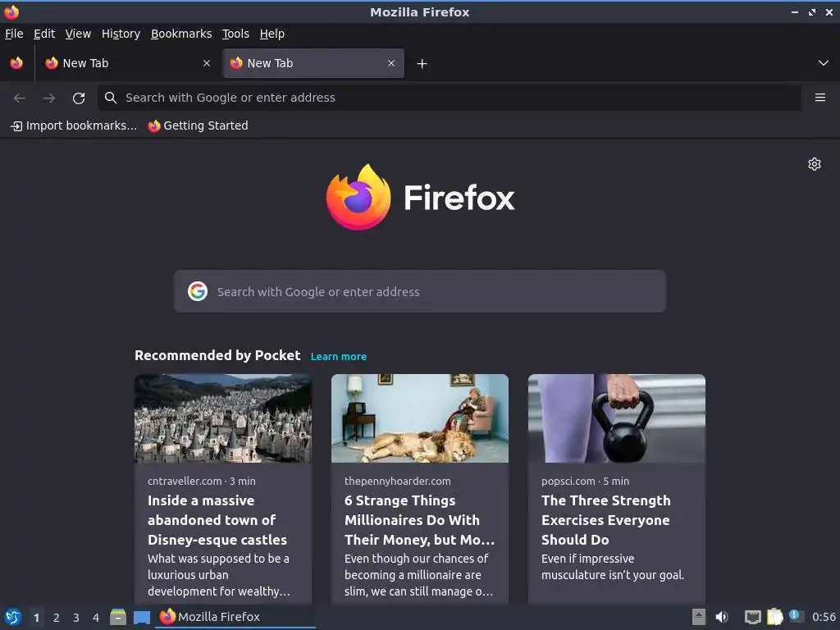Click the network connection tray icon
This screenshot has height=630, width=840.
[753, 617]
